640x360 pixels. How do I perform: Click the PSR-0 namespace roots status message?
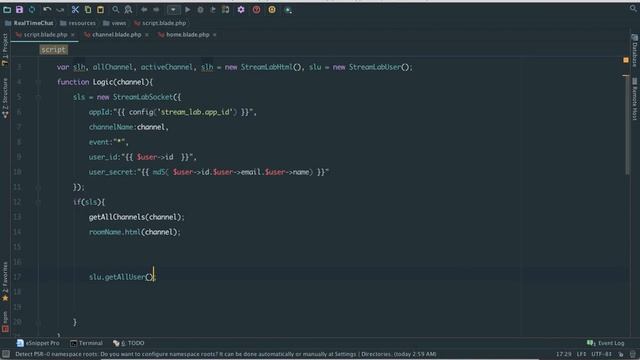click(226, 354)
